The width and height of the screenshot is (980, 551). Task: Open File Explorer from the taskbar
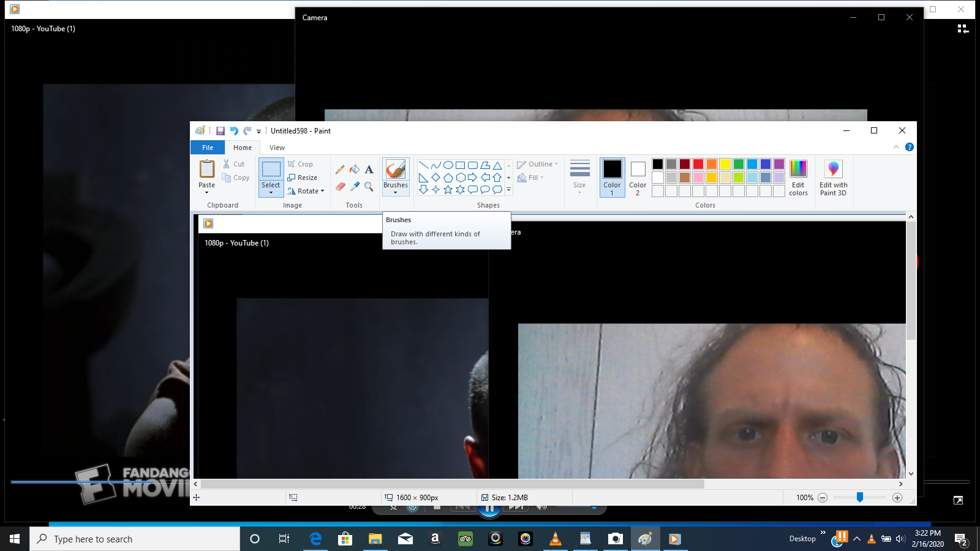point(375,539)
